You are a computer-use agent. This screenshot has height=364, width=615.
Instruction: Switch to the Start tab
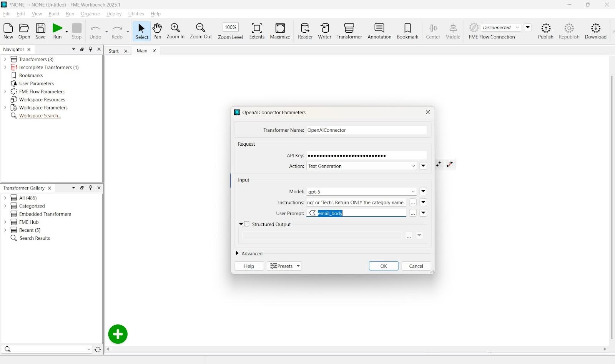(x=113, y=50)
